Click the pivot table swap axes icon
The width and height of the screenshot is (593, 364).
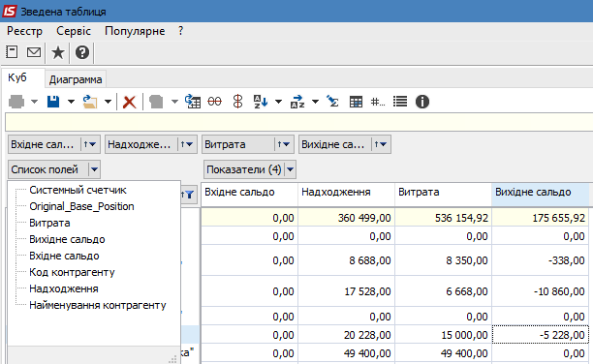[193, 102]
